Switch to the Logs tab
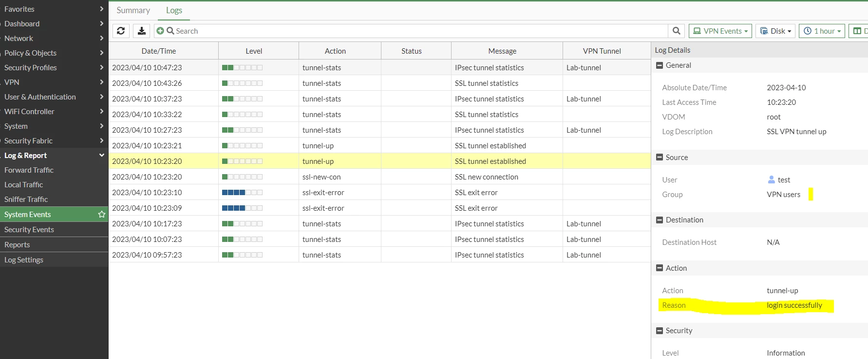Image resolution: width=868 pixels, height=359 pixels. pyautogui.click(x=174, y=10)
